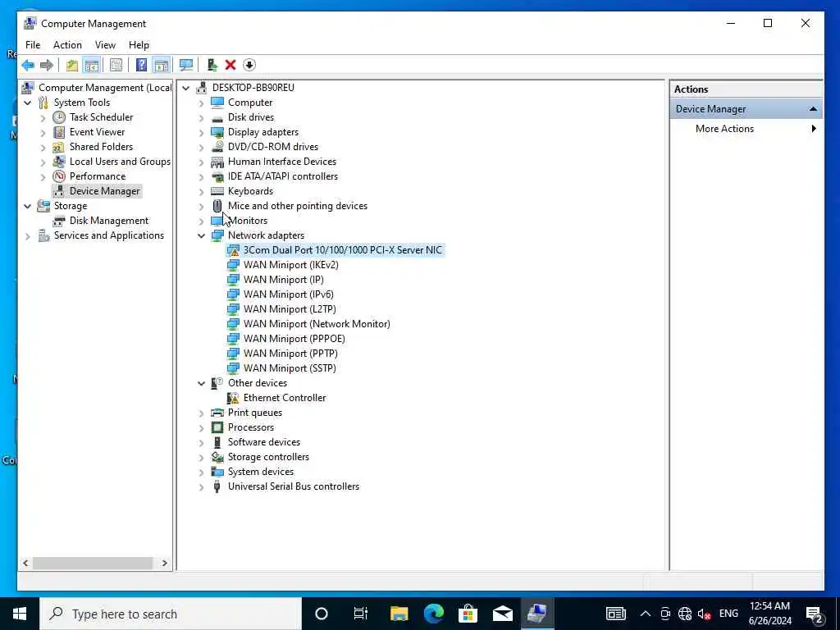Toggle the Show/Hide Console Tree toolbar icon

(x=92, y=66)
